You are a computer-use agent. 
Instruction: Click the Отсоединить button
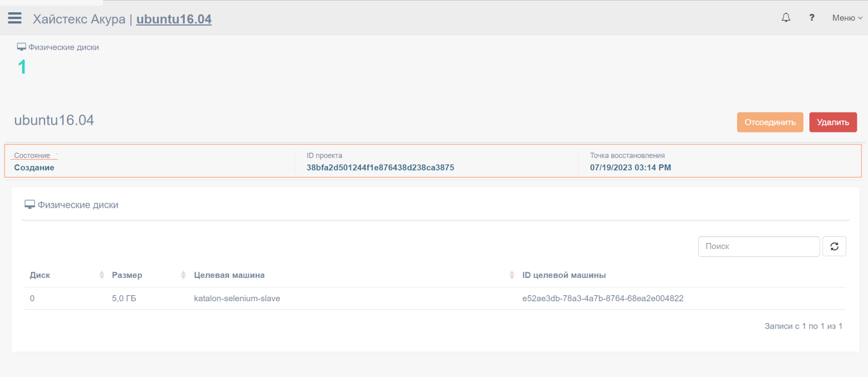[x=769, y=123]
